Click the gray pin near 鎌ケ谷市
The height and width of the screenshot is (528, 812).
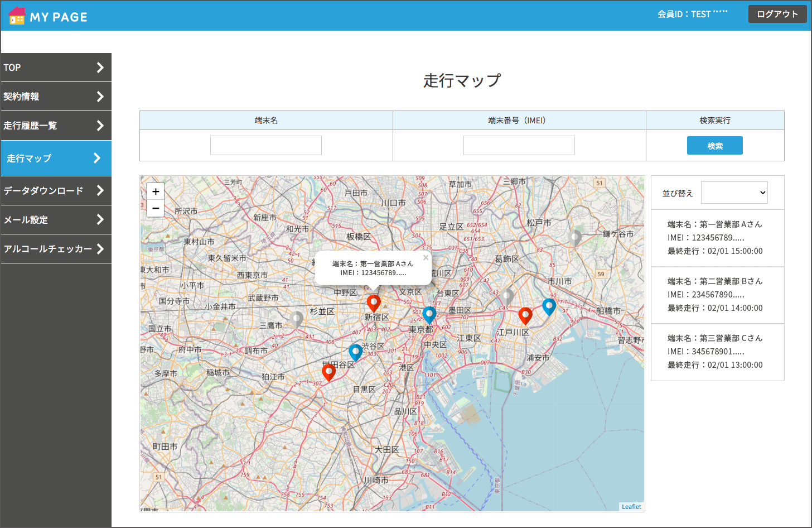(x=575, y=237)
